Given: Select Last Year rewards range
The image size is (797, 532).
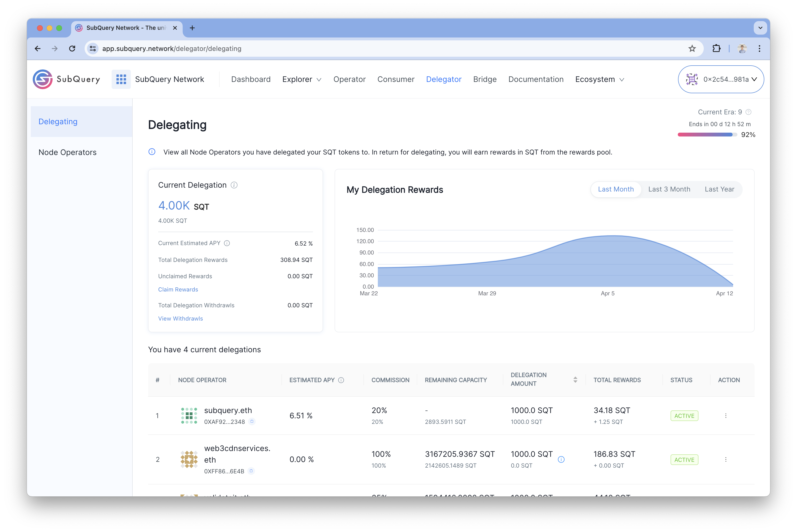Looking at the screenshot, I should click(719, 189).
